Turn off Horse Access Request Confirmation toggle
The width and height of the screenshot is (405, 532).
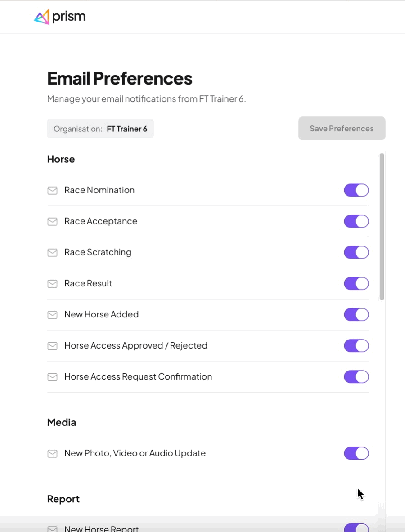coord(356,376)
